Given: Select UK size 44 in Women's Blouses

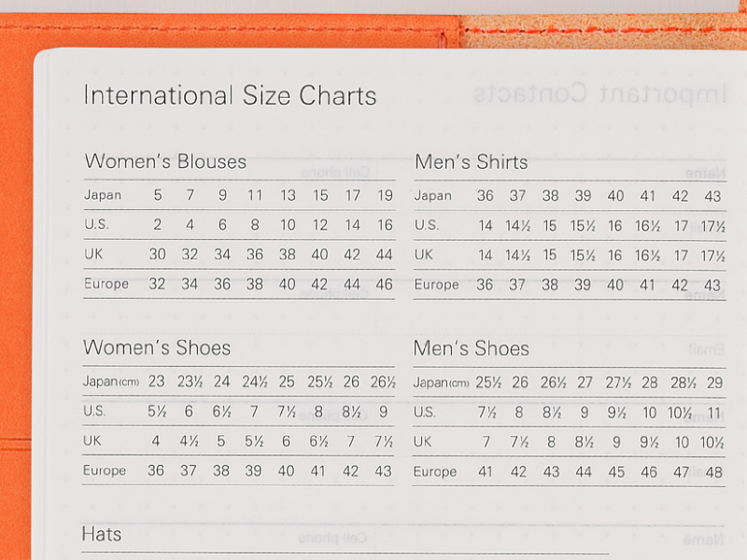Looking at the screenshot, I should click(x=385, y=255).
